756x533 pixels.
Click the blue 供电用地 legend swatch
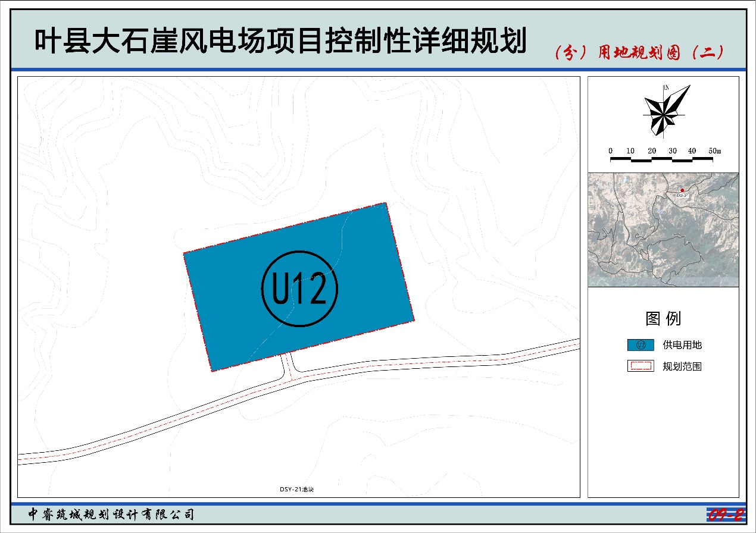[641, 345]
